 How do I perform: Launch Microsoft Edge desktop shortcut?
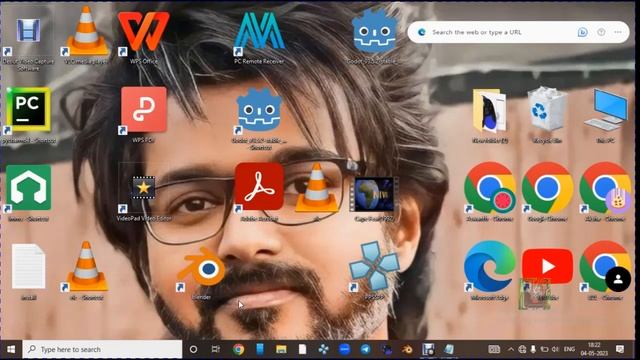(490, 270)
